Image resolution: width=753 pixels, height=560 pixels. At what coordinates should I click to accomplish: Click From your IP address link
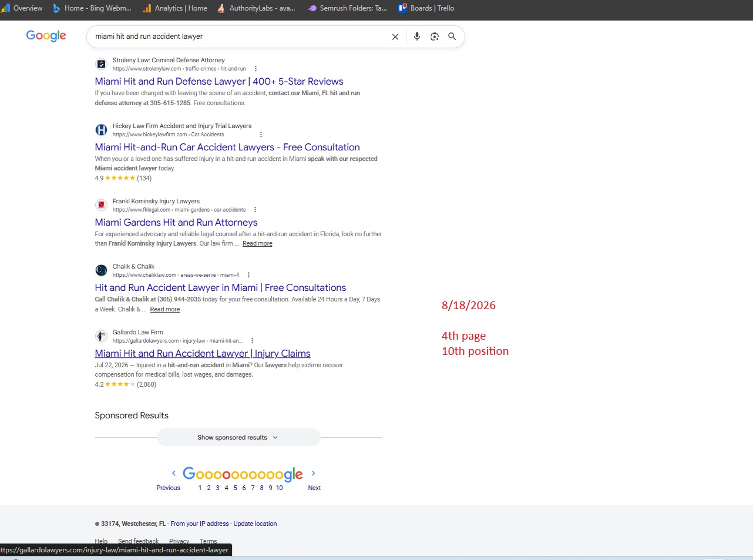(x=200, y=524)
